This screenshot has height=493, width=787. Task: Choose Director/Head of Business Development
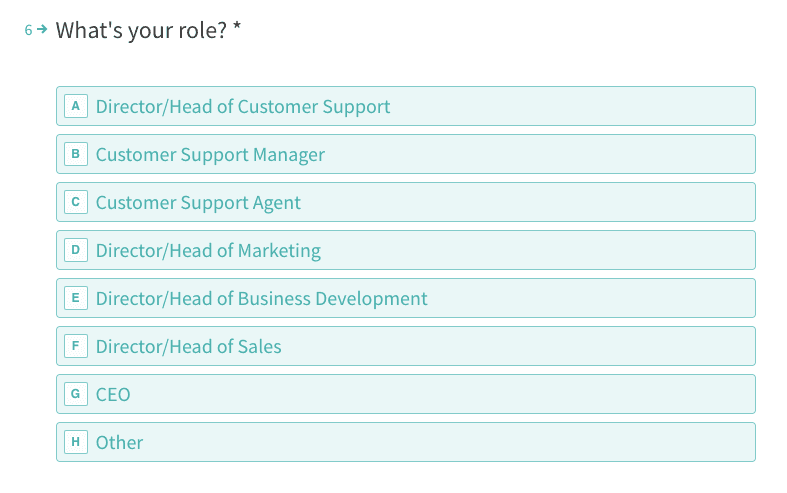(261, 298)
